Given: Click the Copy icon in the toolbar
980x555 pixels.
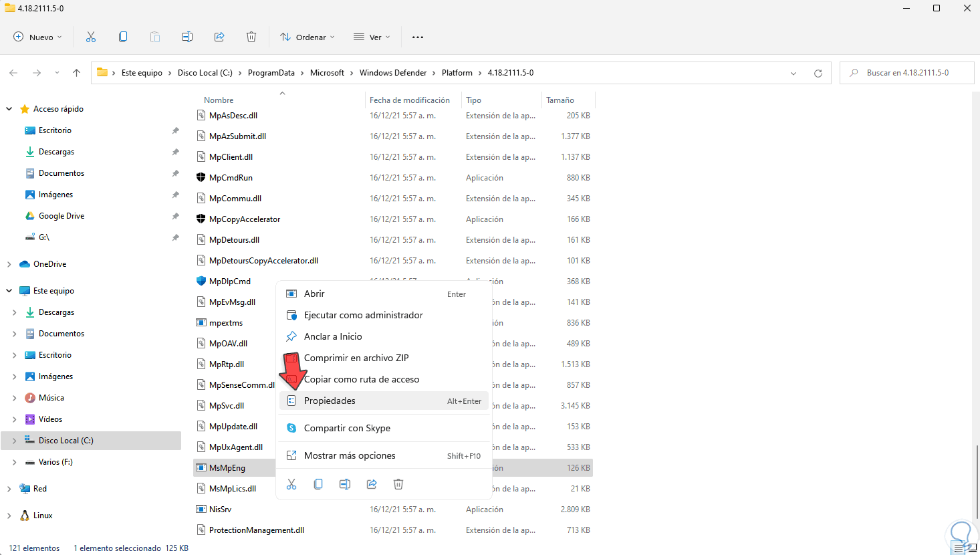Looking at the screenshot, I should point(123,37).
